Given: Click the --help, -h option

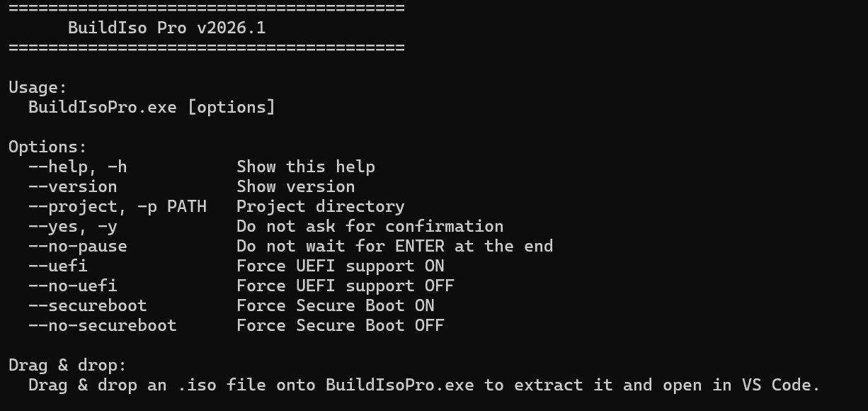Looking at the screenshot, I should click(77, 167).
